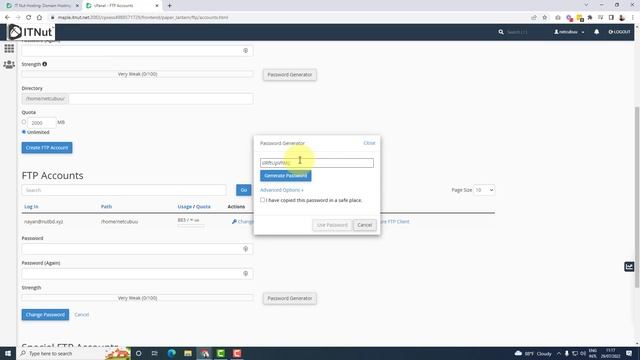Check 'I have copied this password' box
This screenshot has width=640, height=360.
tap(262, 200)
